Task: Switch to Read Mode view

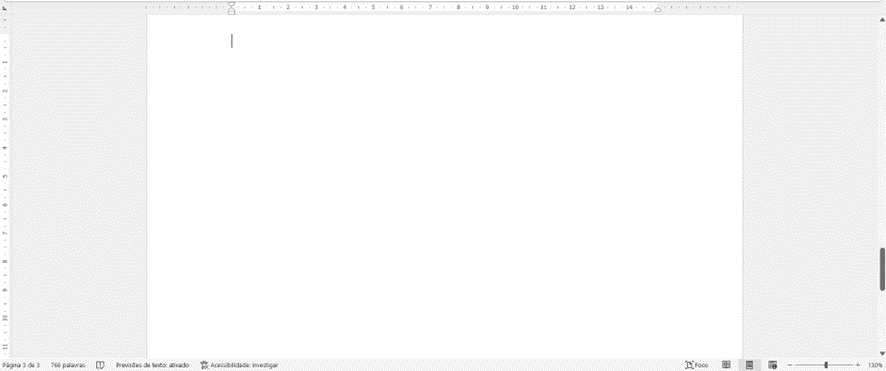Action: [x=727, y=365]
